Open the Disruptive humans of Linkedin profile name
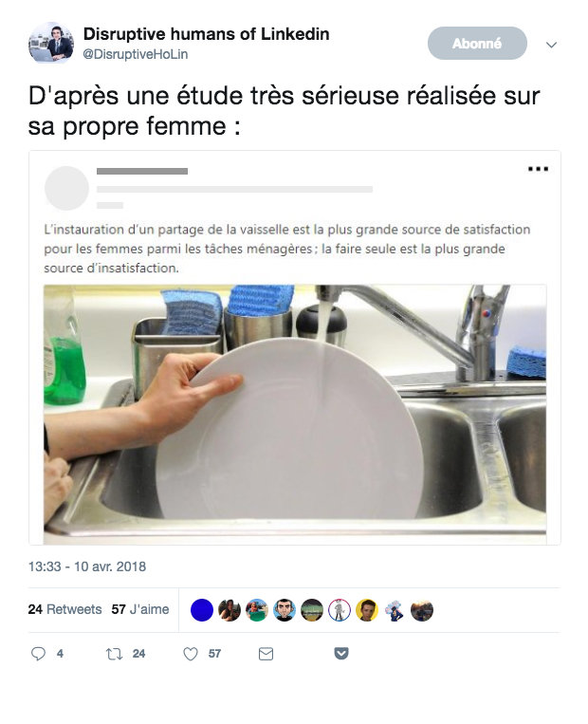Viewport: 588px width, 724px height. (x=206, y=34)
